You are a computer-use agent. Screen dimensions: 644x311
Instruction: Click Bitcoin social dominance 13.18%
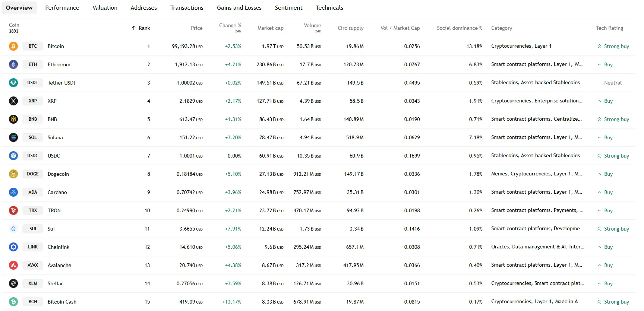474,46
